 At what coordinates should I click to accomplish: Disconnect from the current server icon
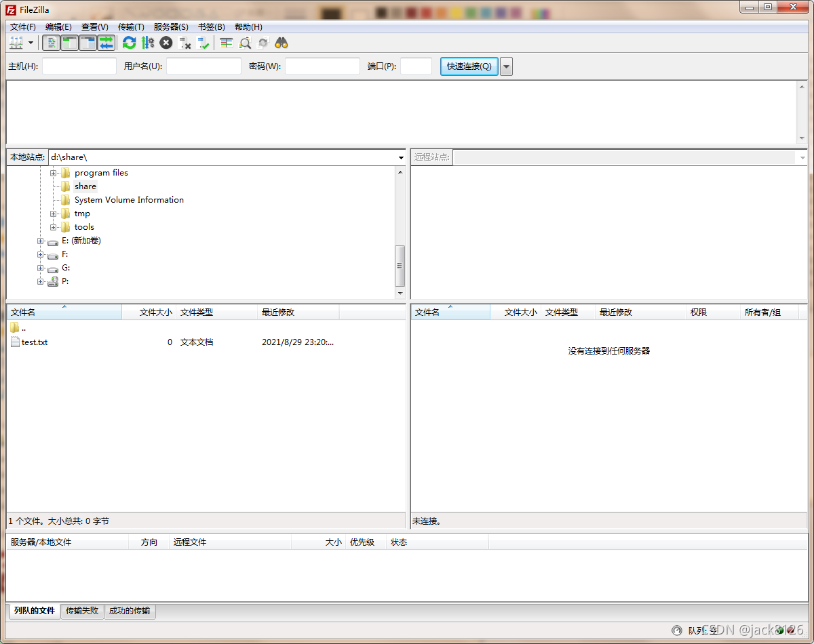185,43
